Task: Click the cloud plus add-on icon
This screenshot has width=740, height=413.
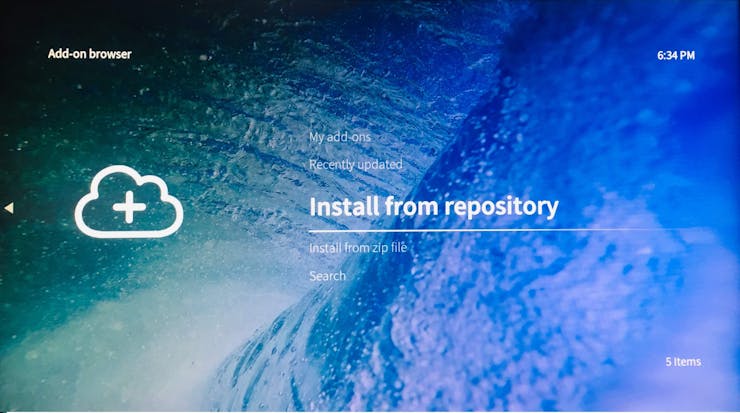Action: coord(129,202)
